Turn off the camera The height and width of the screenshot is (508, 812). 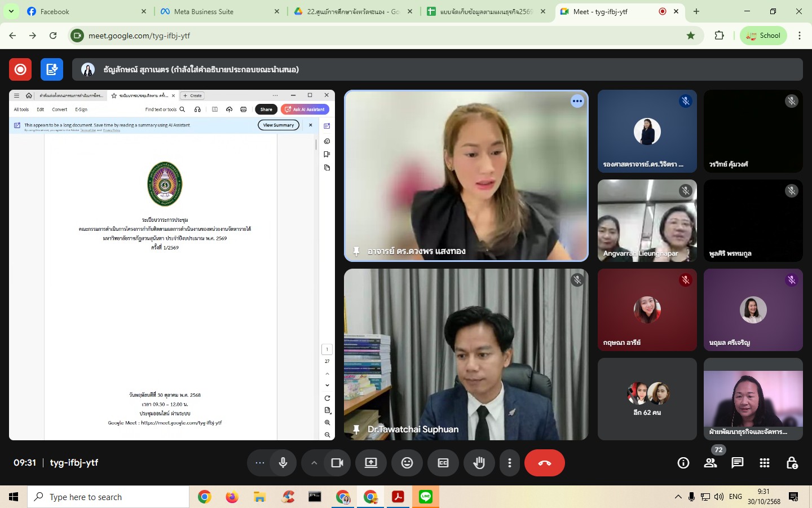click(337, 463)
